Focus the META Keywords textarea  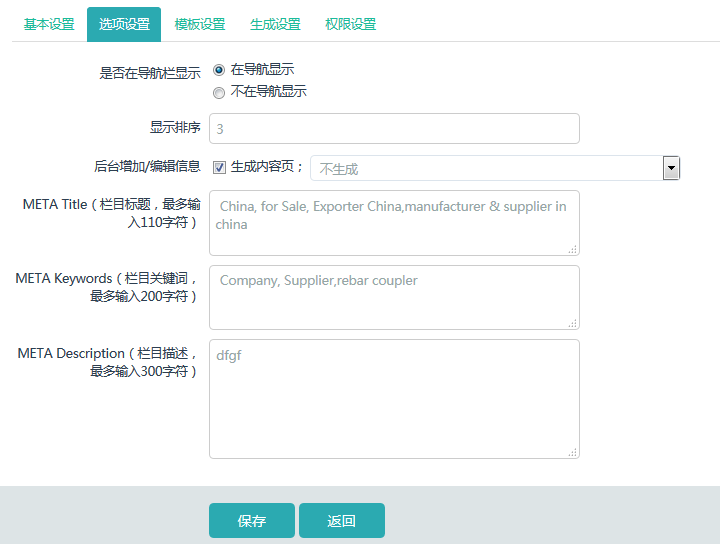point(394,297)
